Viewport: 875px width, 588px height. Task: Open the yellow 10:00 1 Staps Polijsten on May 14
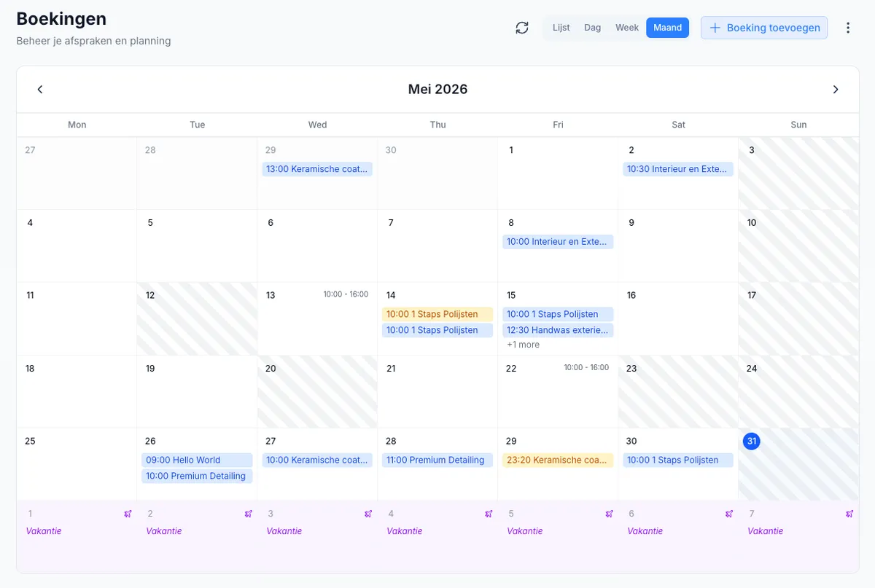pyautogui.click(x=437, y=315)
